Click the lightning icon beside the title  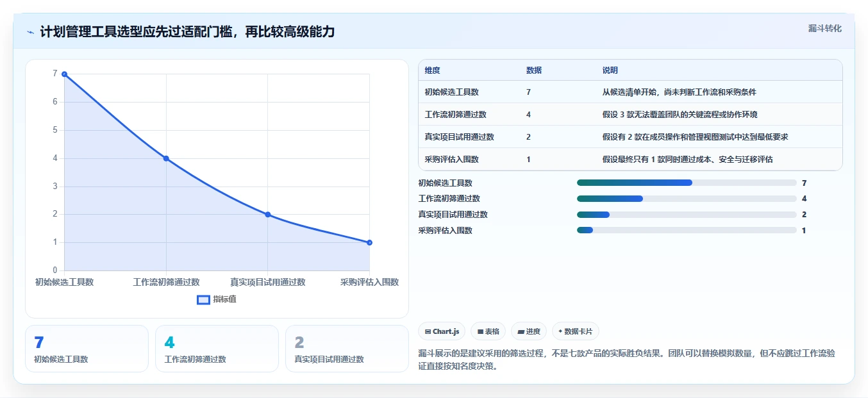coord(30,32)
